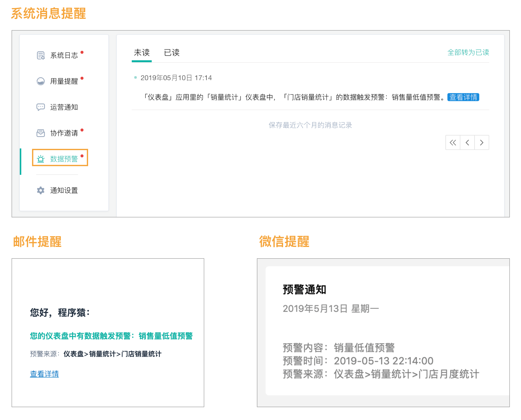521x420 pixels.
Task: Click the message timestamp 2019年05月10日 17:14
Action: click(x=176, y=78)
